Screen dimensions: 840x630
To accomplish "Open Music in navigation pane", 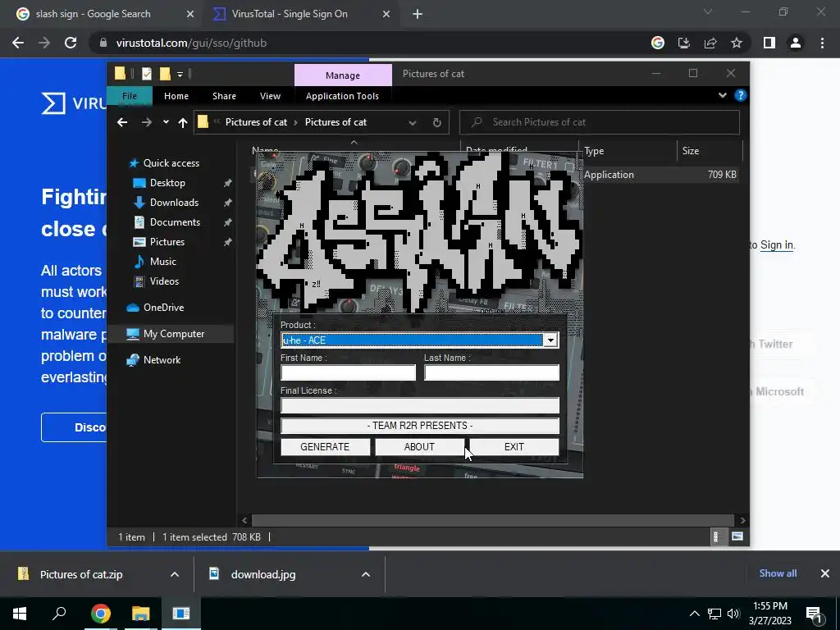I will 163,262.
